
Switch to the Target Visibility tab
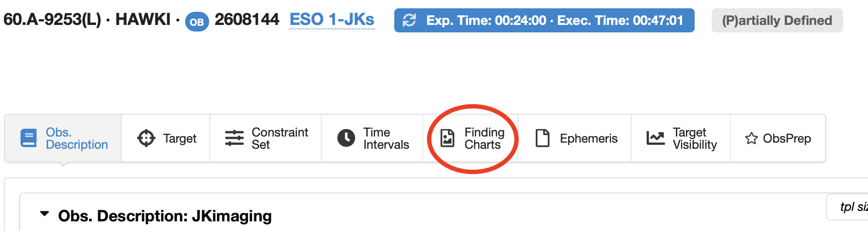point(694,138)
